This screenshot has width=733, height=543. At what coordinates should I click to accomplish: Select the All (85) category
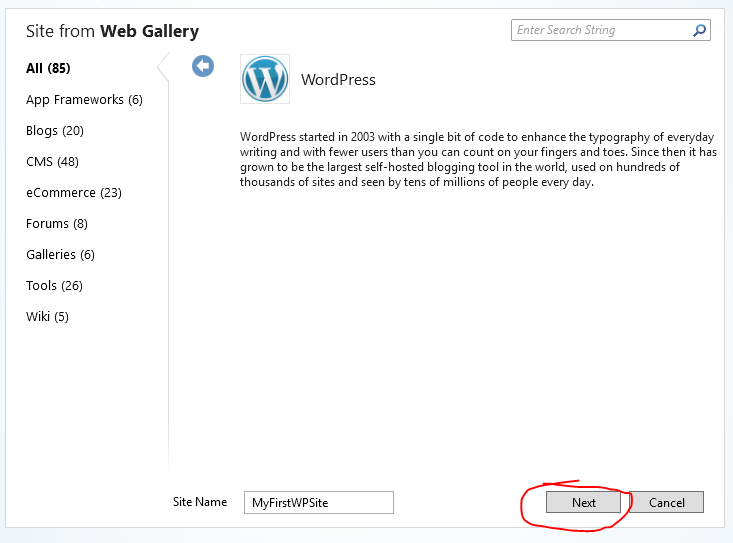tap(48, 68)
